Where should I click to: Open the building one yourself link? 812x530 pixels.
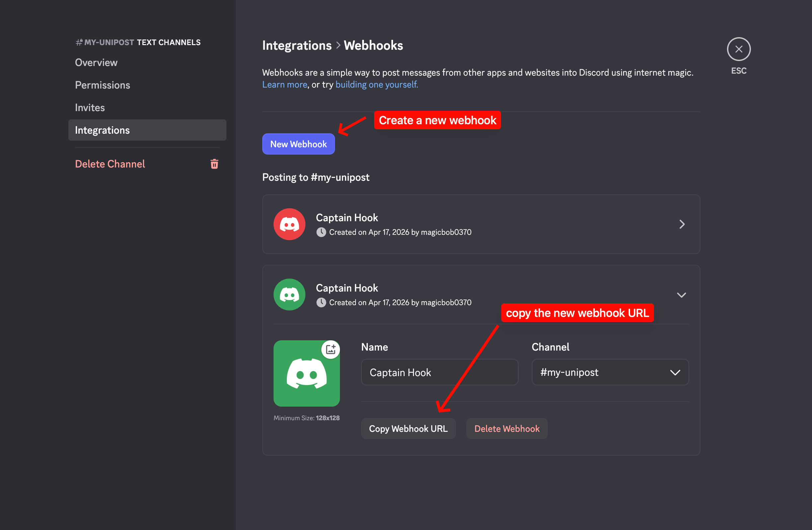click(377, 84)
